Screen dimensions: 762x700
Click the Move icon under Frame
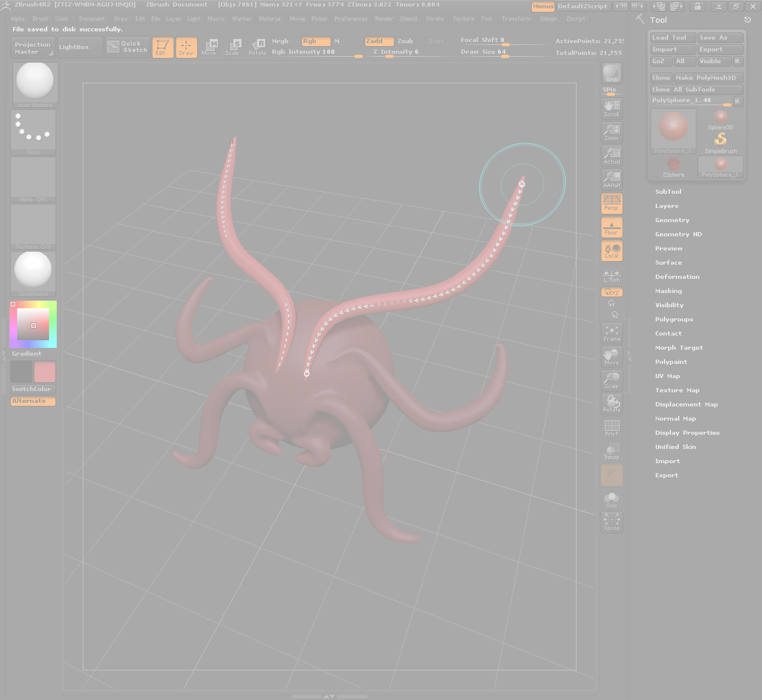point(612,357)
